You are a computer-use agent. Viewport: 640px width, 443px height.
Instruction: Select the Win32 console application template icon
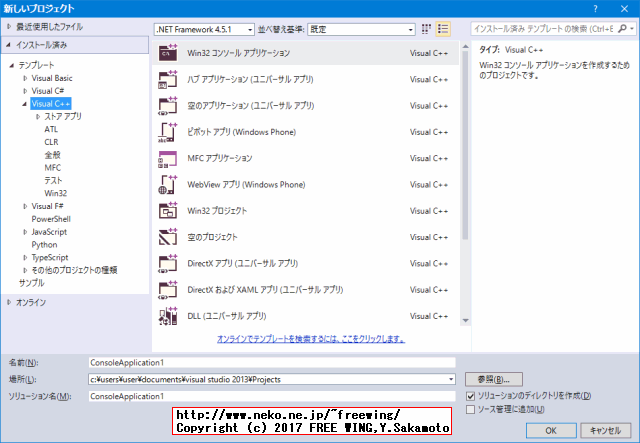168,53
